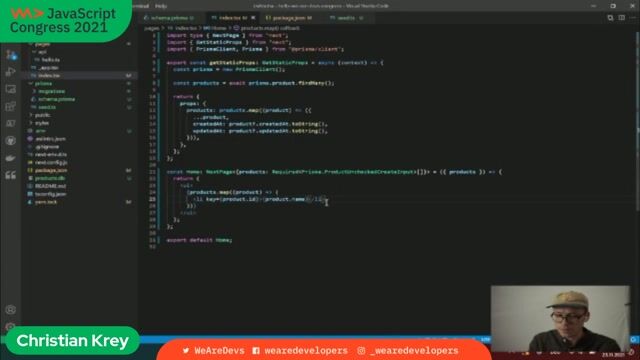
Task: Open products.db in the explorer
Action: click(50, 178)
